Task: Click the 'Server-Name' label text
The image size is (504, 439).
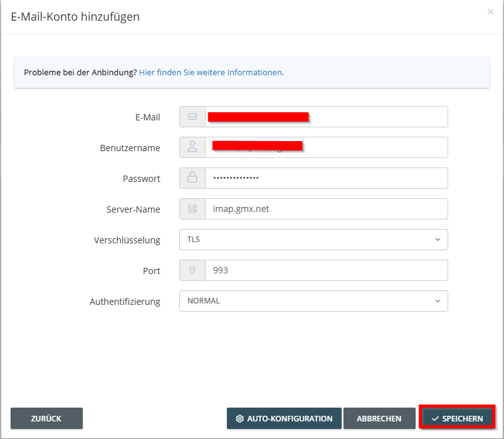Action: [x=134, y=209]
